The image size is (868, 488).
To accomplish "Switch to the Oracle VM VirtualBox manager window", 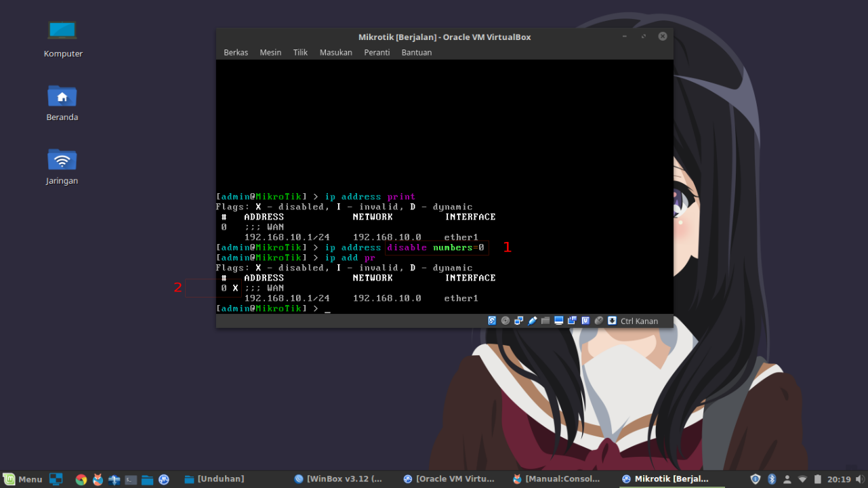I will click(448, 479).
